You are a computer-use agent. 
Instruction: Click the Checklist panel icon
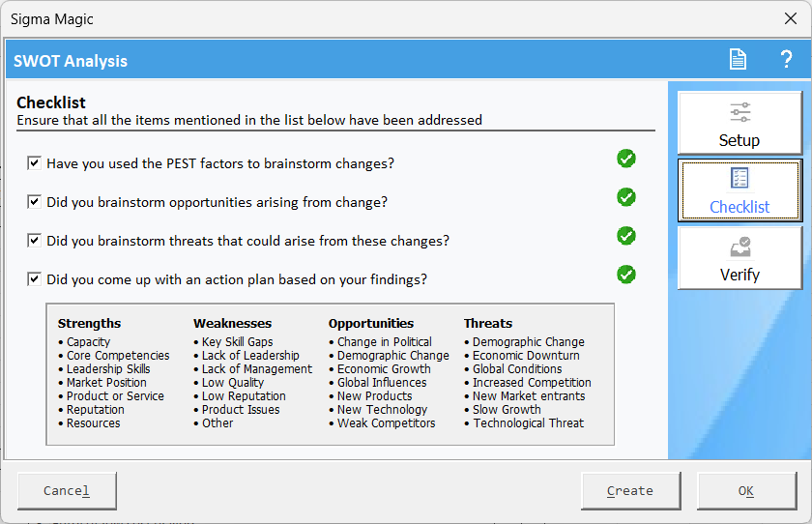740,178
